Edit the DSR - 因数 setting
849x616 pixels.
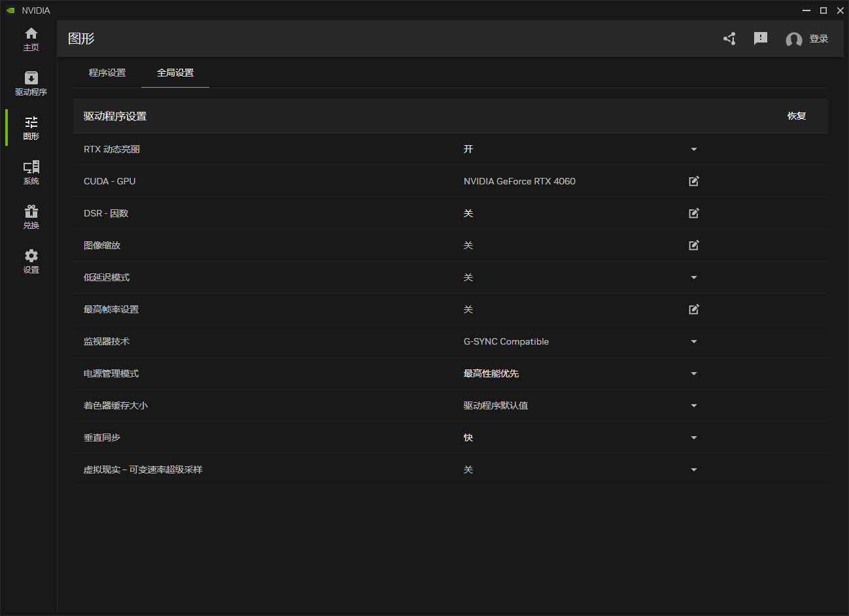694,213
